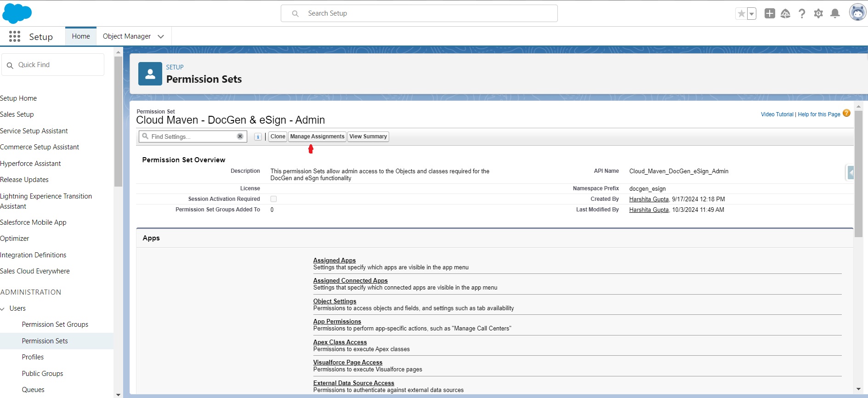The width and height of the screenshot is (868, 398).
Task: Open Salesforce Mobile App item
Action: [33, 222]
